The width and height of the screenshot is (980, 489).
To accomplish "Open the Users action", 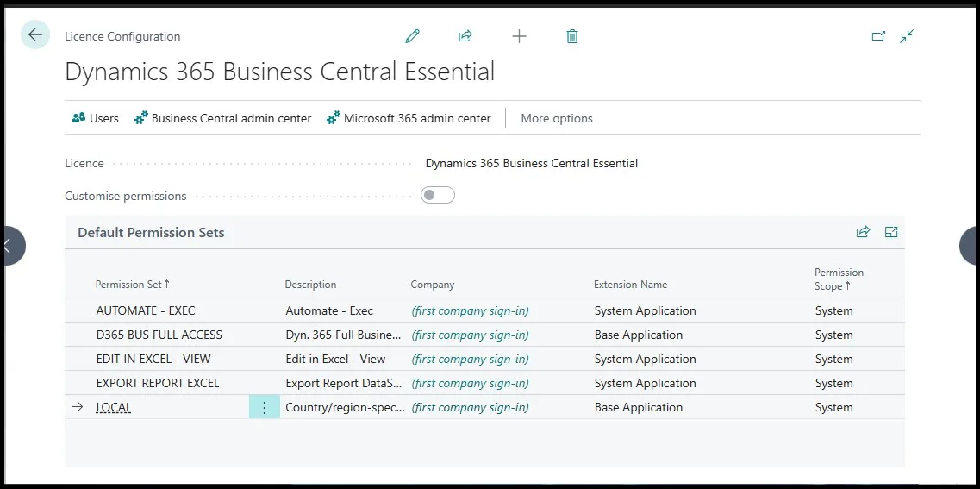I will [95, 118].
